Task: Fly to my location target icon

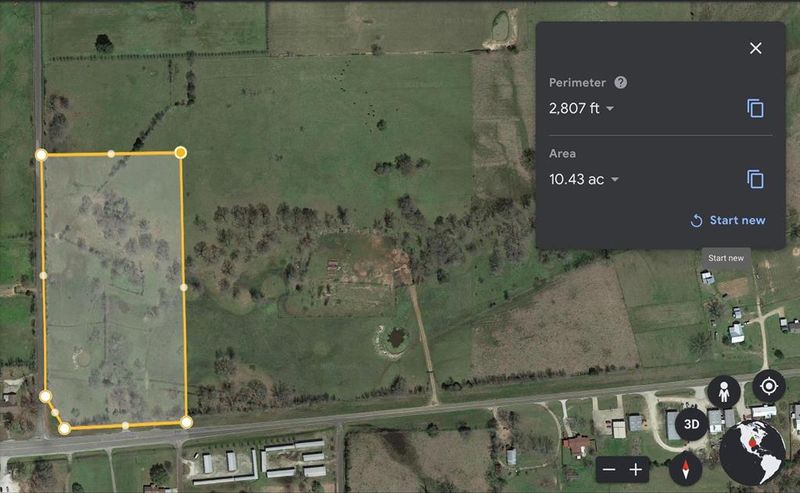Action: click(x=769, y=386)
